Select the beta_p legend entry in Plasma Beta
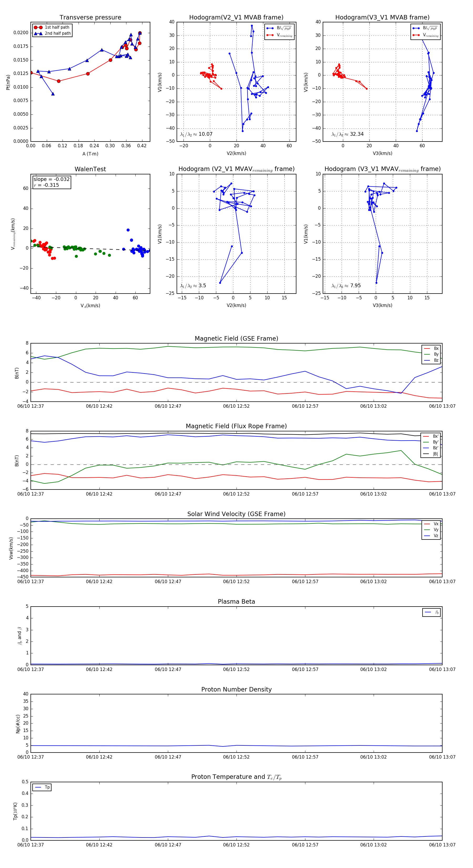 pos(432,612)
